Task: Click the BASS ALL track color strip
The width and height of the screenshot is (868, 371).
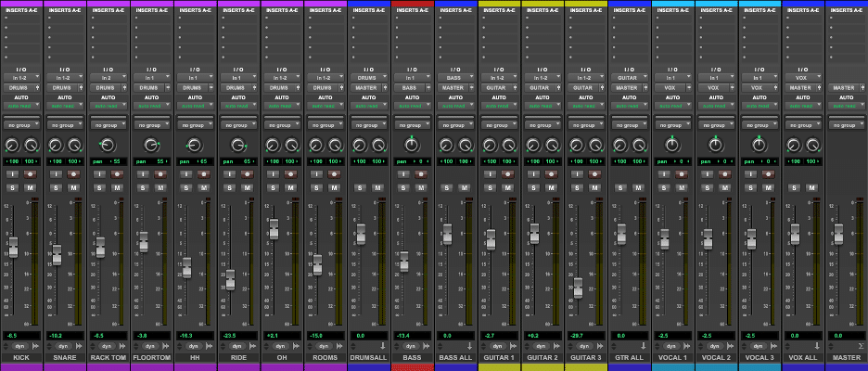Action: click(x=455, y=366)
